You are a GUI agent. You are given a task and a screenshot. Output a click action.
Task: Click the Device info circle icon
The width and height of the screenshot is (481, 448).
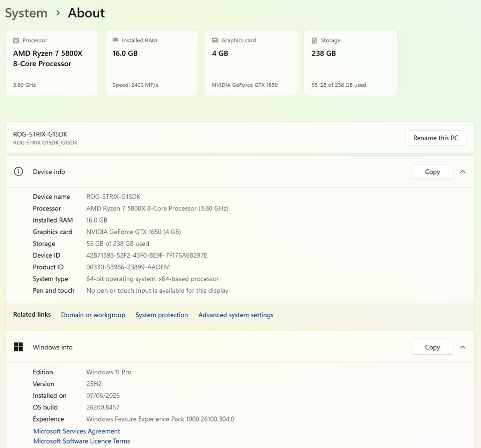[19, 171]
